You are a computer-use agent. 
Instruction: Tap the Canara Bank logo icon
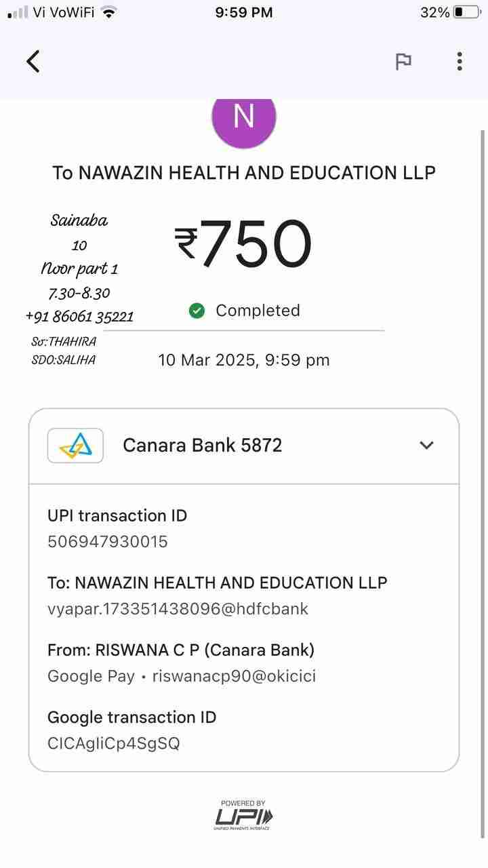pos(75,446)
